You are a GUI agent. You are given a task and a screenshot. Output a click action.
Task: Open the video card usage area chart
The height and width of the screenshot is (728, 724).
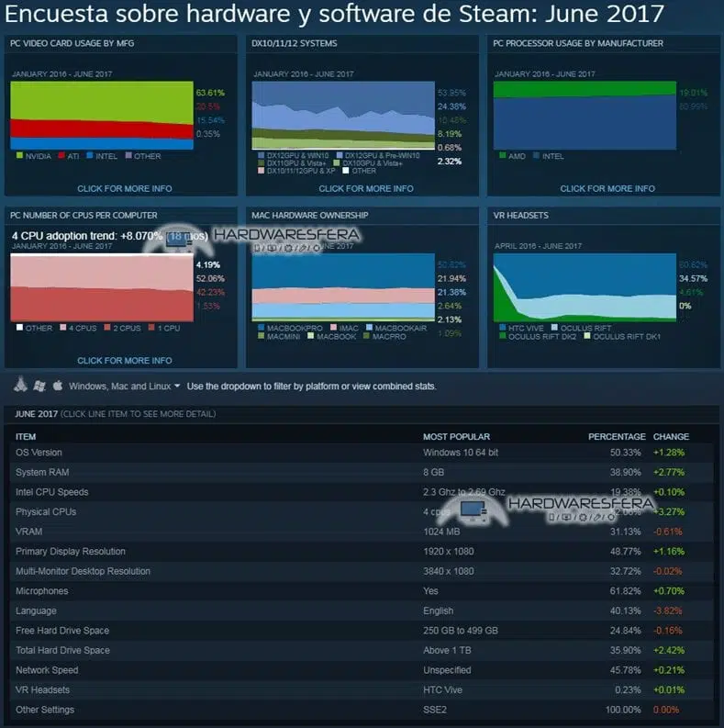pos(102,116)
